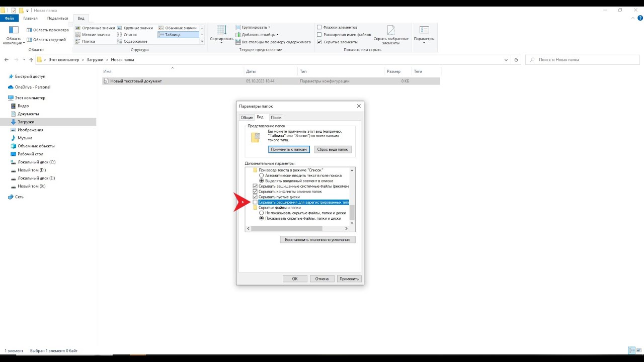Toggle Область просмотра preview pane
644x362 pixels.
pyautogui.click(x=47, y=30)
